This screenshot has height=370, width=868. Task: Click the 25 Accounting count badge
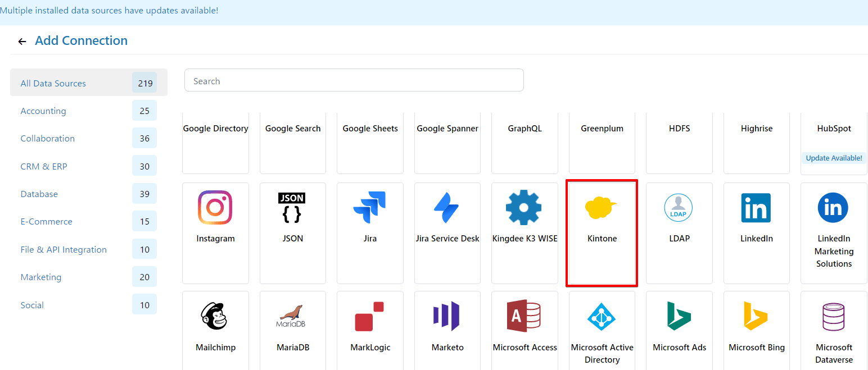point(144,111)
